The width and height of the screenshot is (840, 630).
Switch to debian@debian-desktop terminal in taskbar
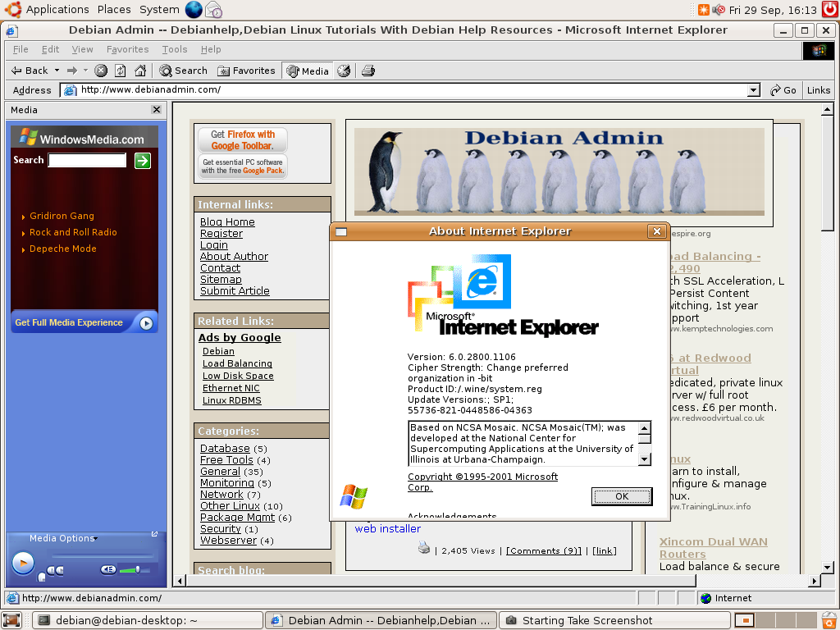[x=148, y=620]
